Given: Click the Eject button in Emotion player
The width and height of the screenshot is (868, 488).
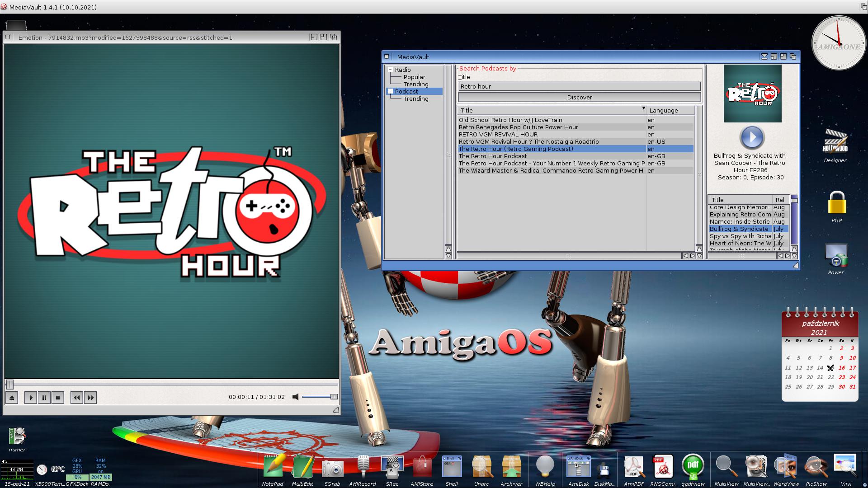Looking at the screenshot, I should coord(12,398).
